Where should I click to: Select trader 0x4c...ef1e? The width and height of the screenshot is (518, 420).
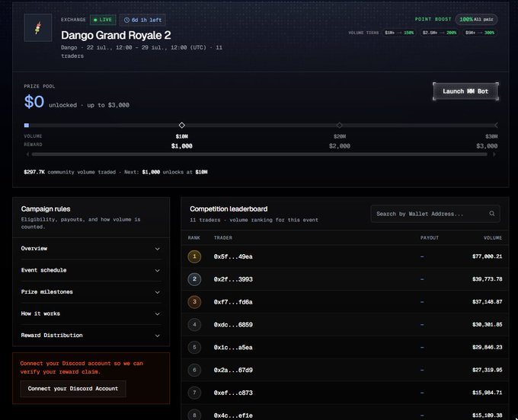pos(233,415)
